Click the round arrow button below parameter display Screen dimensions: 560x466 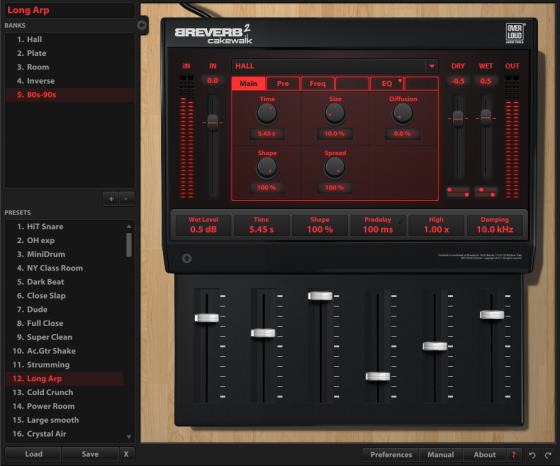(187, 258)
